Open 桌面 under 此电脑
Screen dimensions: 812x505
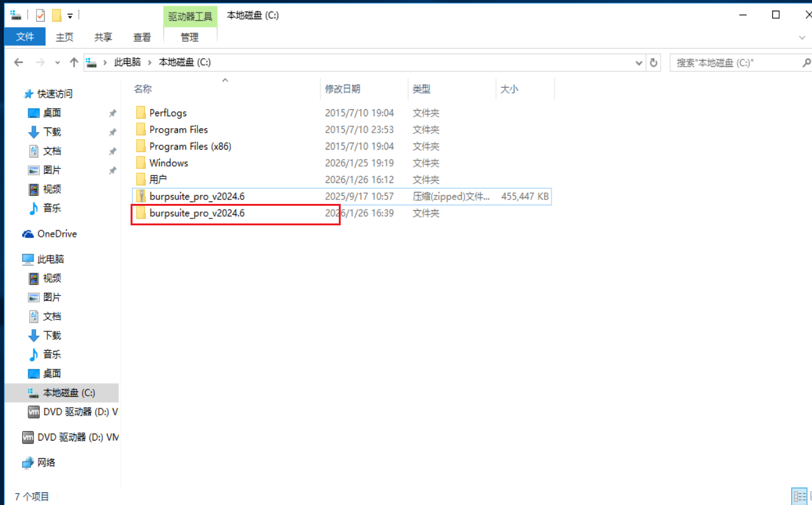pyautogui.click(x=52, y=374)
